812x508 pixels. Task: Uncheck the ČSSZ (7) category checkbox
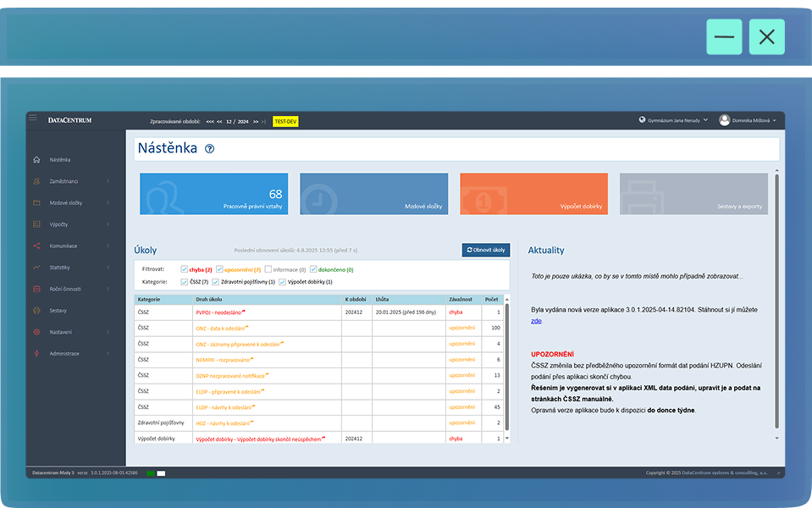(x=184, y=282)
